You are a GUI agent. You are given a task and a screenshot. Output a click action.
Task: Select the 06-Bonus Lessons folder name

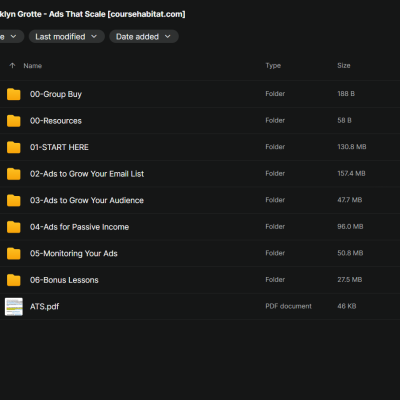point(64,280)
